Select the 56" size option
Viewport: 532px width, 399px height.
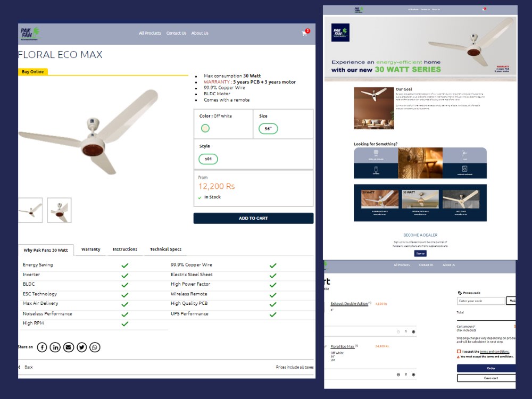pos(268,129)
